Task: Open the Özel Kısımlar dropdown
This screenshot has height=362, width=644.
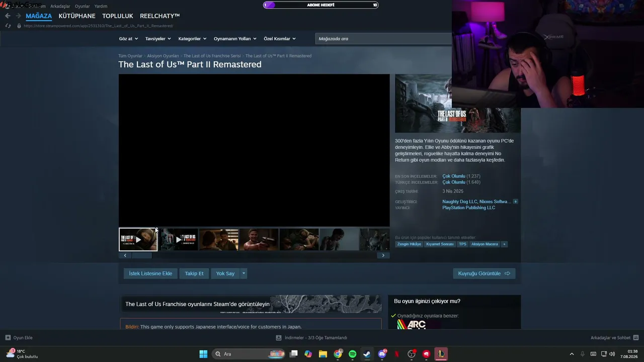Action: 280,39
